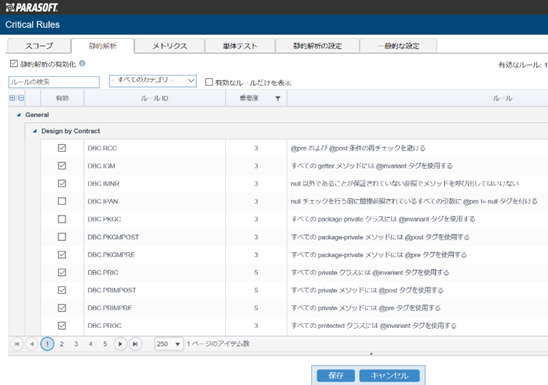
Task: Uncheck the DBC.PROC rule
Action: tap(62, 326)
